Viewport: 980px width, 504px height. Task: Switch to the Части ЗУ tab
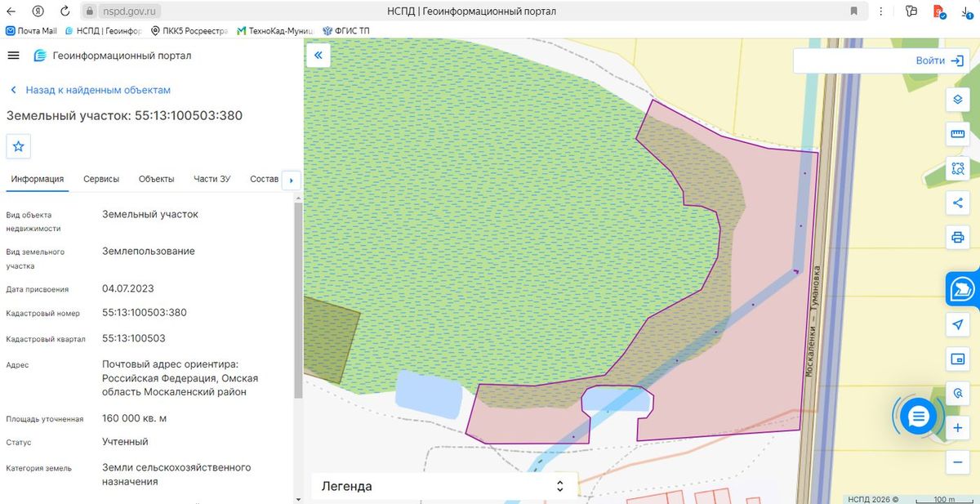click(212, 179)
